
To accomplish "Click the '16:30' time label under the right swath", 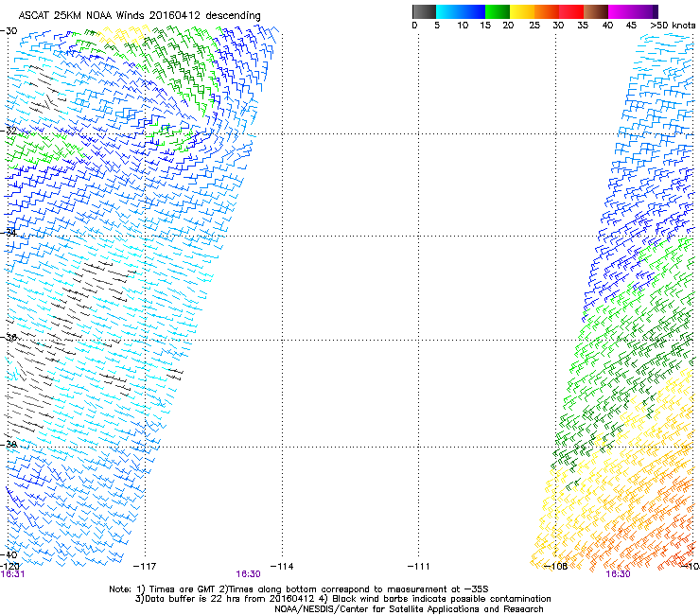I will pos(618,574).
